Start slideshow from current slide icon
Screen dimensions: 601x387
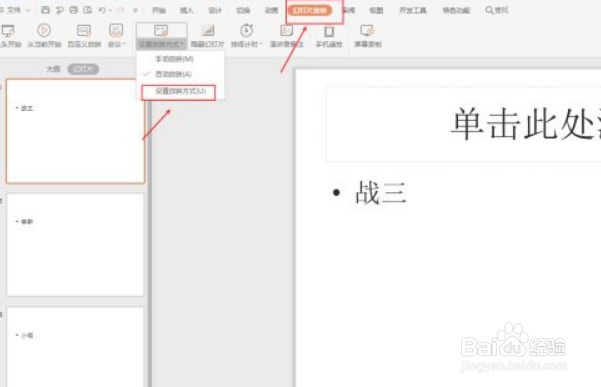pyautogui.click(x=44, y=30)
